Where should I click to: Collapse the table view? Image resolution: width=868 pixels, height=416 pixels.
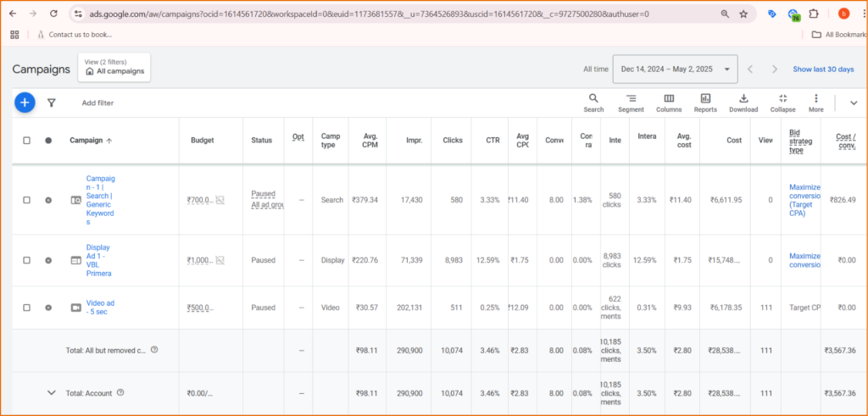pyautogui.click(x=782, y=103)
